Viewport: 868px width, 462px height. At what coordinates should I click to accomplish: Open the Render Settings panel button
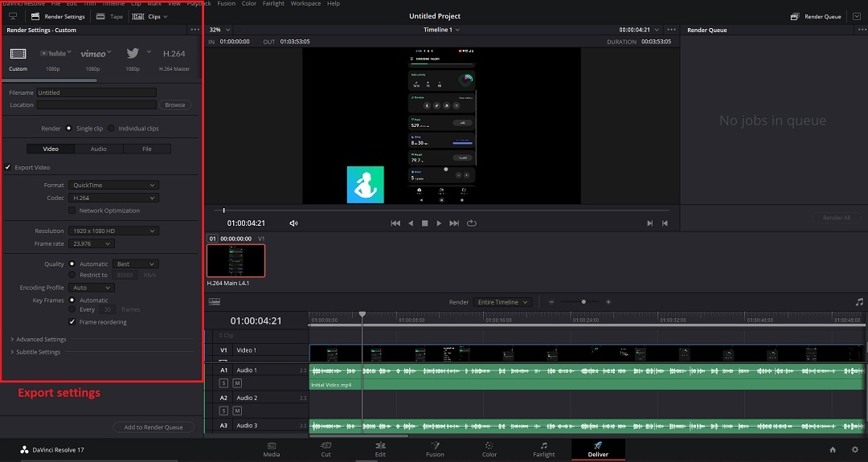pyautogui.click(x=58, y=17)
